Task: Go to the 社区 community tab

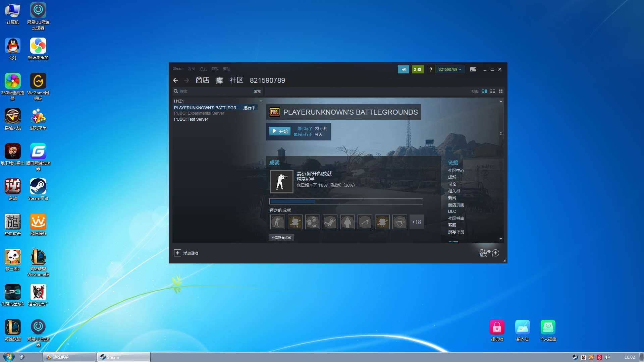Action: point(236,80)
